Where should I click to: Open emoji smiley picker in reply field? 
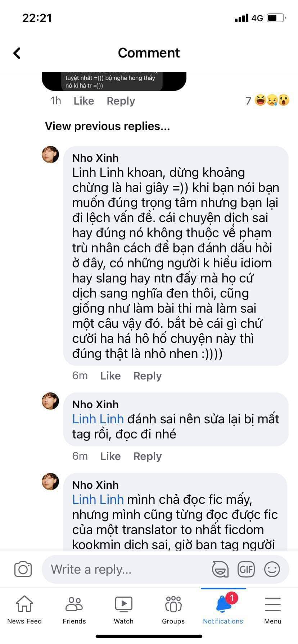coord(272,569)
